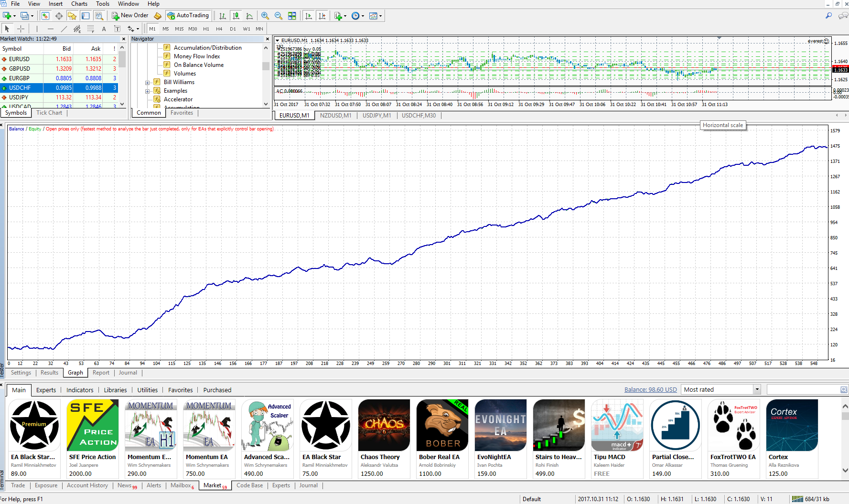Select the text (A) drawing tool
The image size is (849, 504).
[104, 29]
